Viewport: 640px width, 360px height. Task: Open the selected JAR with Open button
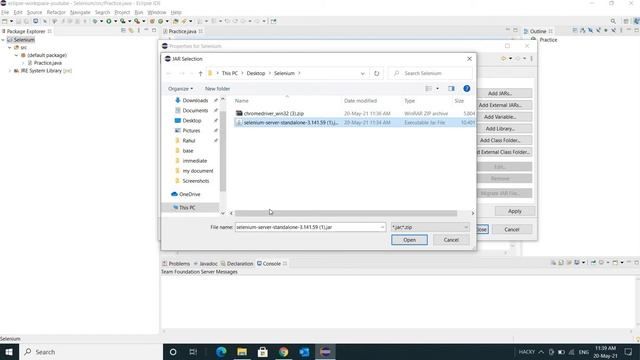click(x=409, y=240)
